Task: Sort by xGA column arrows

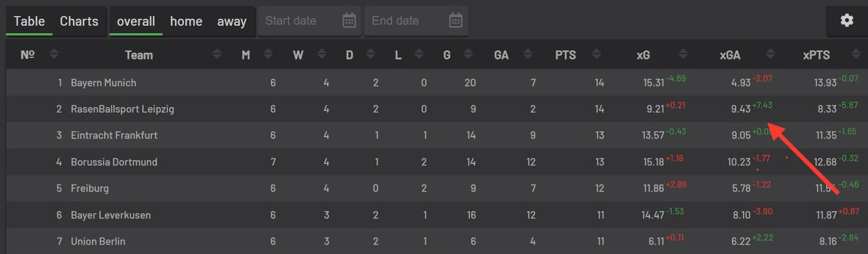Action: (771, 55)
